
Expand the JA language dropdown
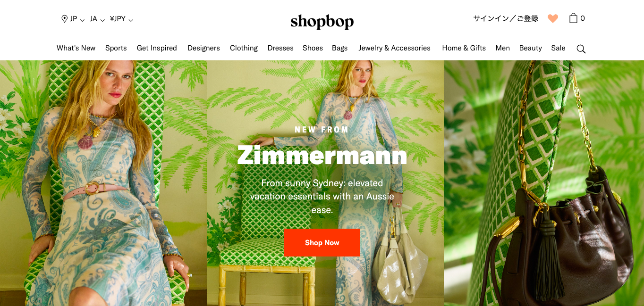[97, 19]
